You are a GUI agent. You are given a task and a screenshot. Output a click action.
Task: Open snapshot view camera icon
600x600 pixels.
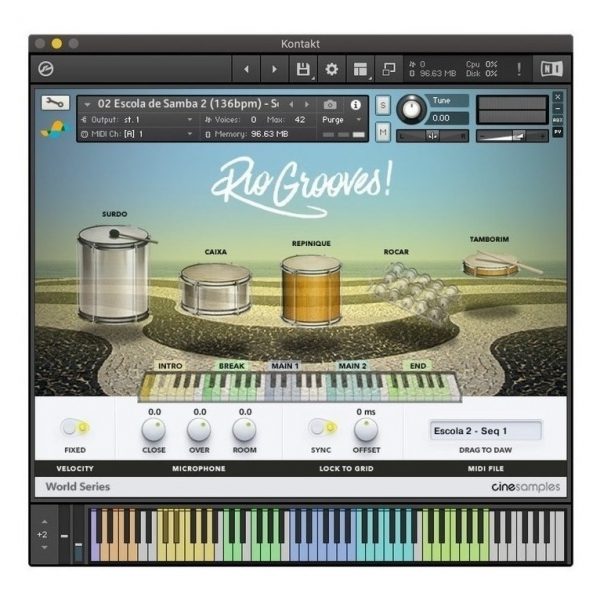tap(330, 104)
